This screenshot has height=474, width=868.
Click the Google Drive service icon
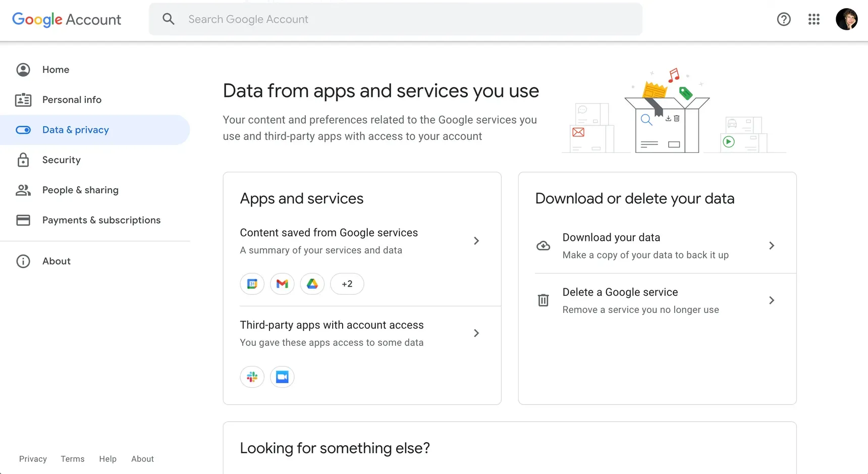click(312, 284)
